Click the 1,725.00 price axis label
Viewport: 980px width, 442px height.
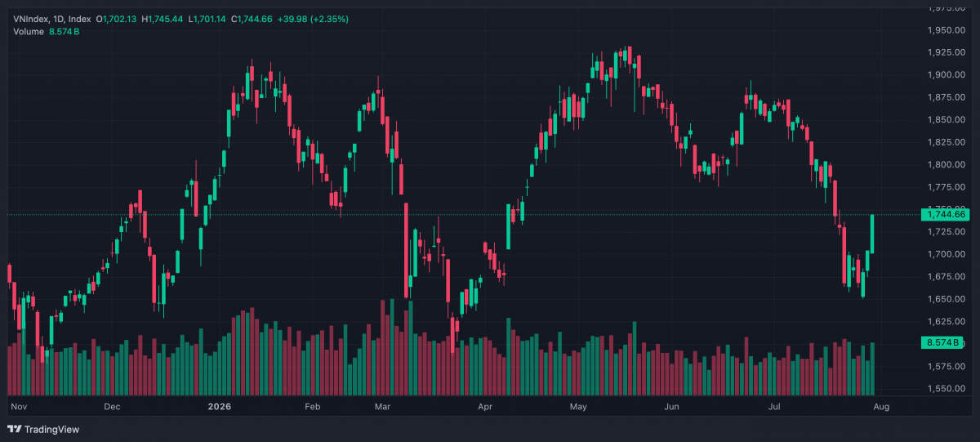click(948, 232)
